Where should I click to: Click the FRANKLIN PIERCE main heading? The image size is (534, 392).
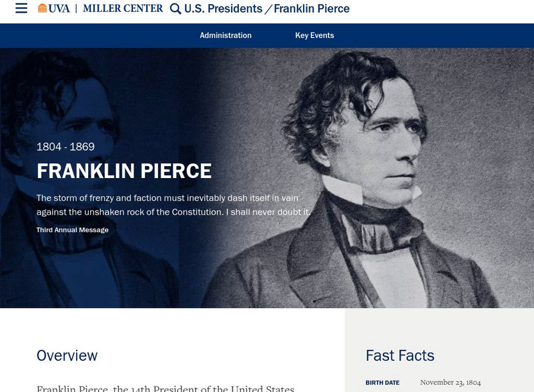click(123, 171)
